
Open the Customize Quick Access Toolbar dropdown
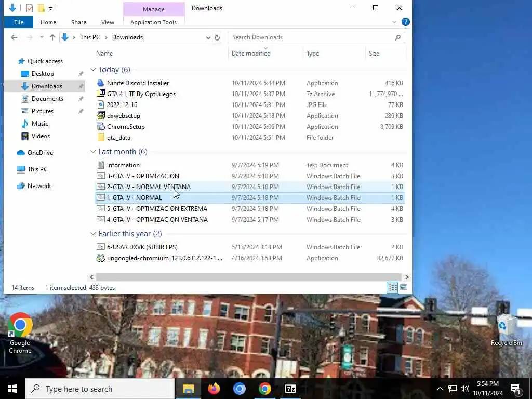point(50,8)
